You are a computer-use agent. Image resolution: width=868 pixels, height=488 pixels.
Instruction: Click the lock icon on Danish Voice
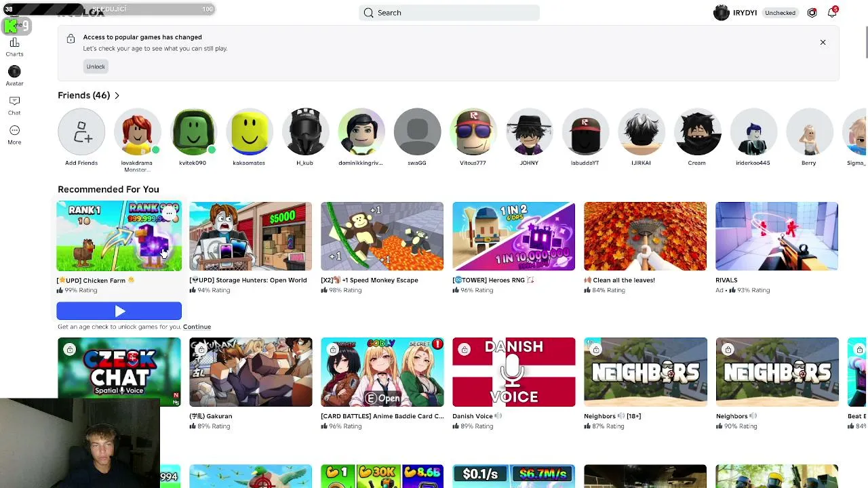click(x=465, y=350)
